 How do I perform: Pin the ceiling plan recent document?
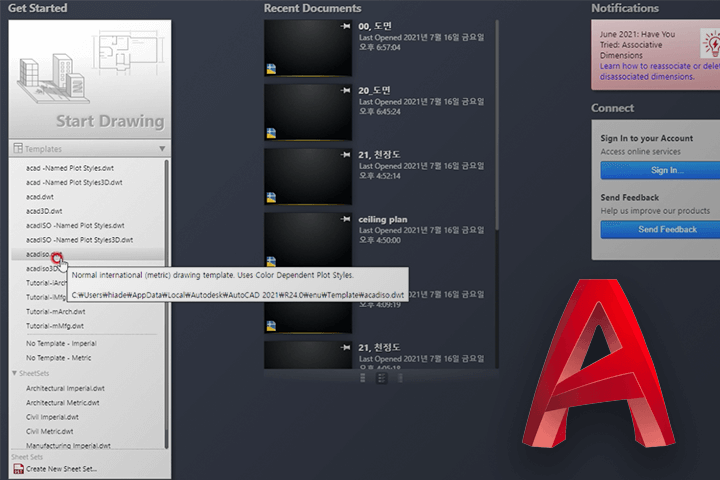pyautogui.click(x=346, y=219)
